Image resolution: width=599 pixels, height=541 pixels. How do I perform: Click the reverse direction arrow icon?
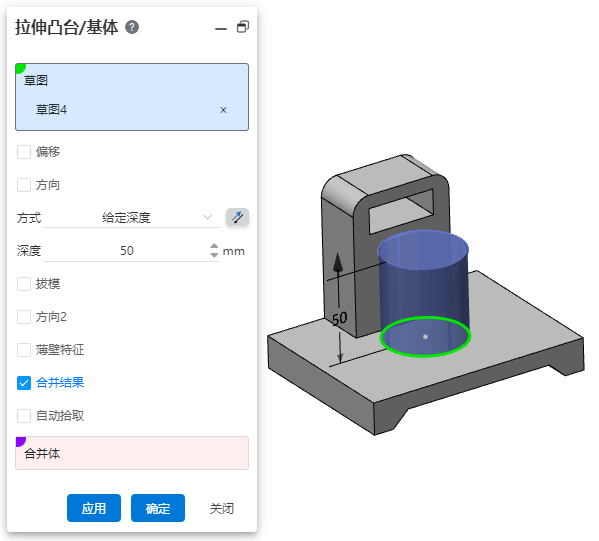tap(237, 217)
